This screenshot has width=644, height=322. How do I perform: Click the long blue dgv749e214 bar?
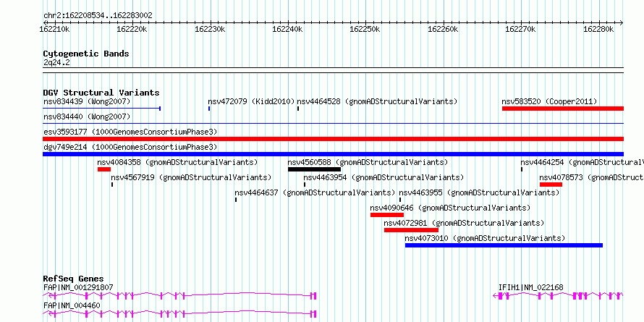coord(333,154)
